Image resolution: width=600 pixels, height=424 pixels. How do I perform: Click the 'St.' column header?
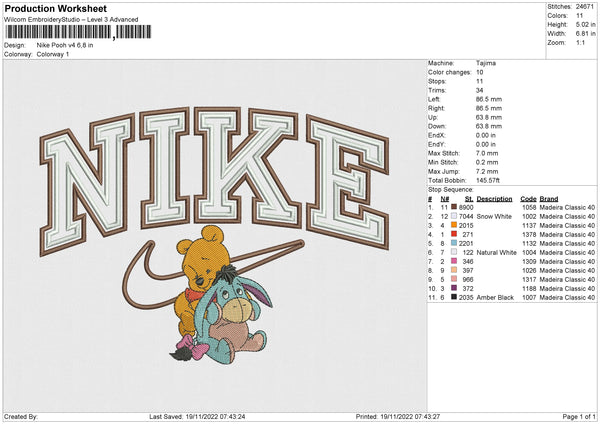tap(469, 199)
